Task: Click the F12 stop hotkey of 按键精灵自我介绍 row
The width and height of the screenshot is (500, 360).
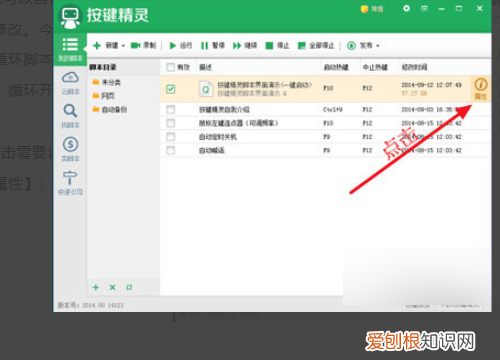Action: pos(367,109)
